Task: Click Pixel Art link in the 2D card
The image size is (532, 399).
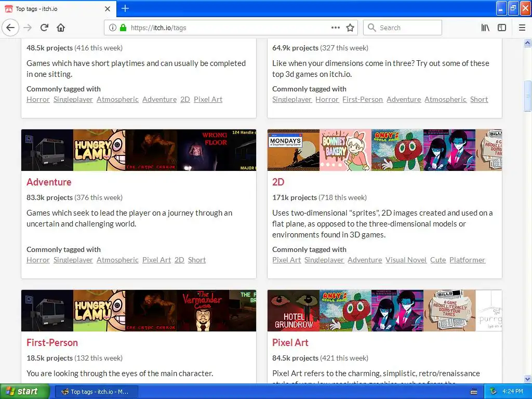Action: [x=286, y=260]
